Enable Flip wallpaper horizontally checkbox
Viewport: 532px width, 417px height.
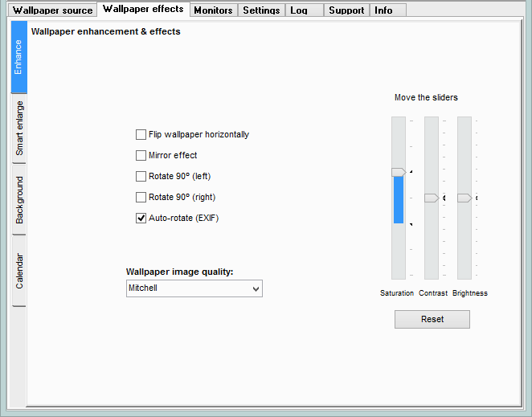tap(141, 135)
